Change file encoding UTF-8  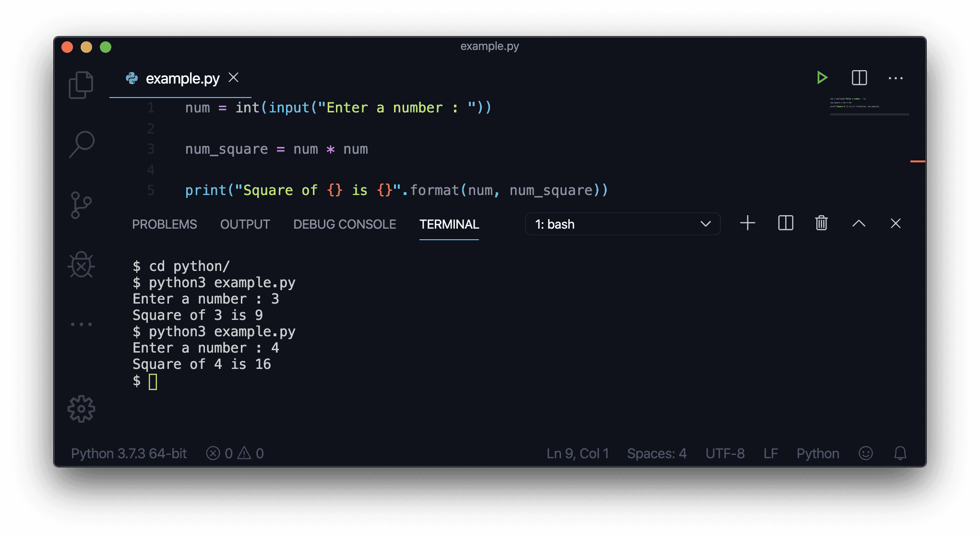725,453
